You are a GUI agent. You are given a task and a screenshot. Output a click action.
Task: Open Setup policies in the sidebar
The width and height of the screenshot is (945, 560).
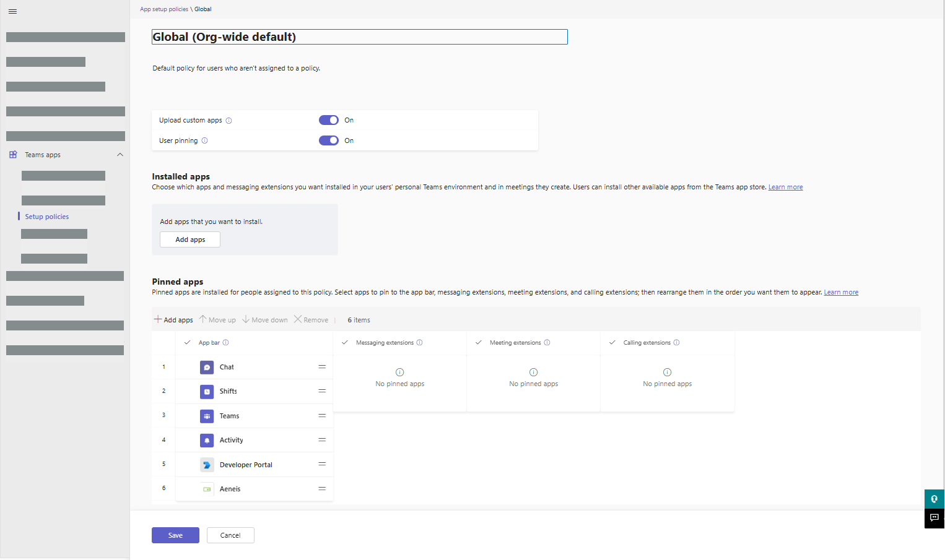47,217
